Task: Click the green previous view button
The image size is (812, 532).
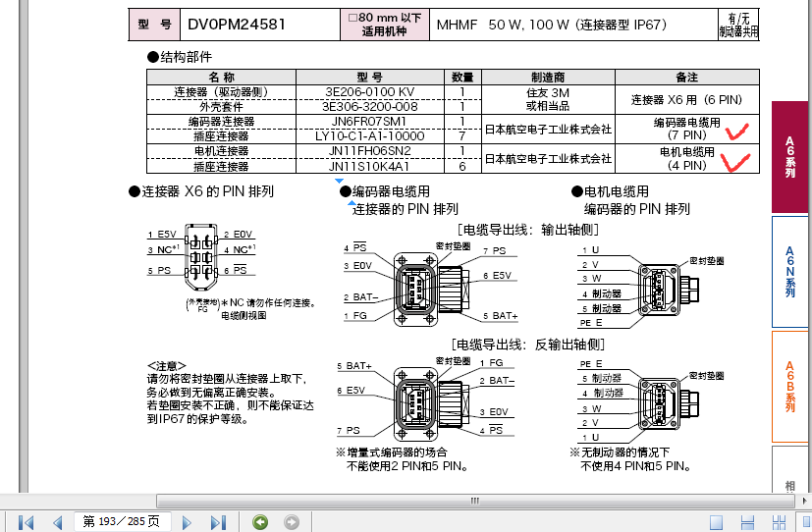Action: pos(260,521)
